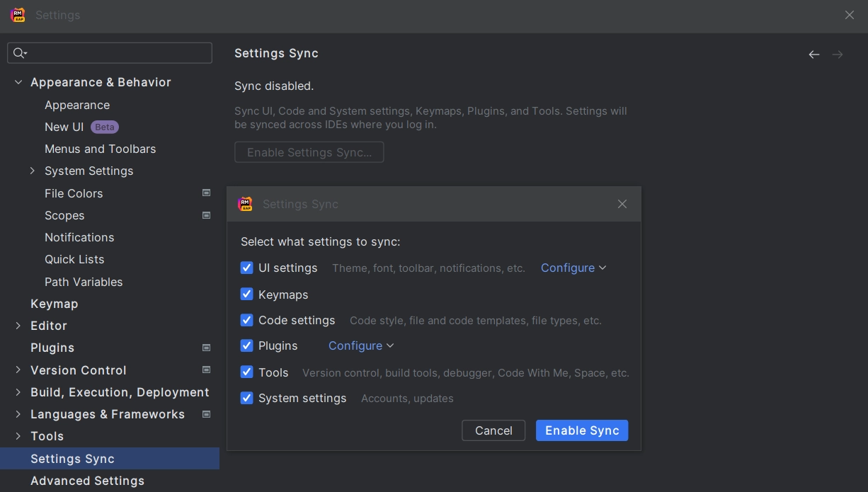868x492 pixels.
Task: Click the Enable Sync button
Action: pyautogui.click(x=582, y=430)
